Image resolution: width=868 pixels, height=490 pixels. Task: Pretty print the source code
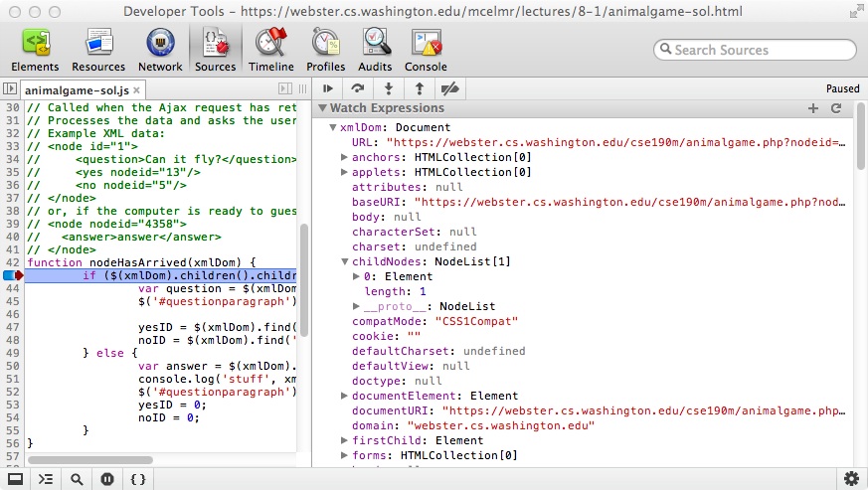point(138,479)
